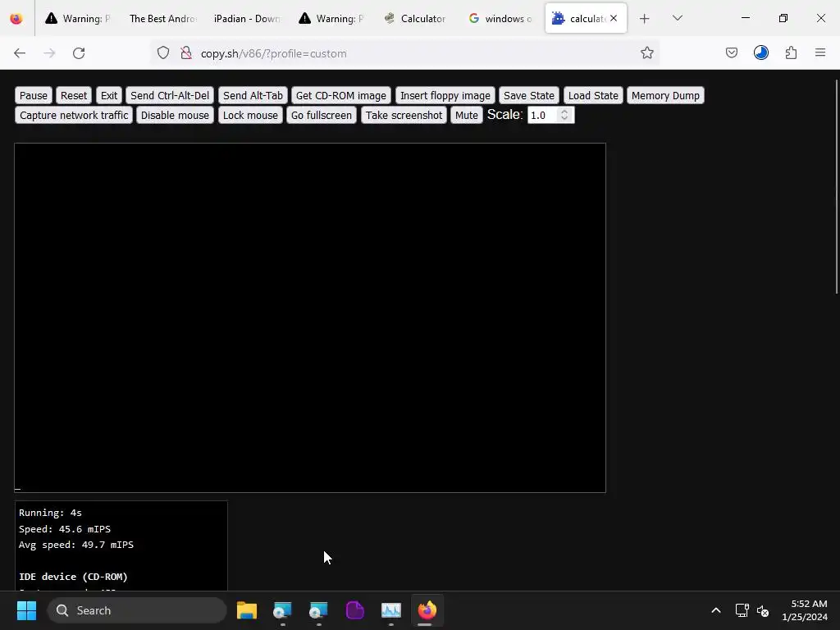Click the 'Speed: 45.6 mIPS' text
Image resolution: width=840 pixels, height=630 pixels.
click(x=65, y=529)
